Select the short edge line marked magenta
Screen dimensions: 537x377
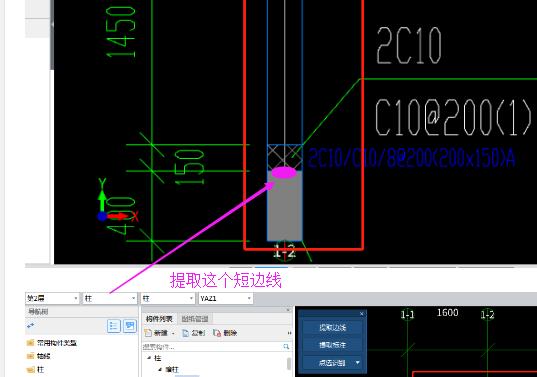point(284,173)
